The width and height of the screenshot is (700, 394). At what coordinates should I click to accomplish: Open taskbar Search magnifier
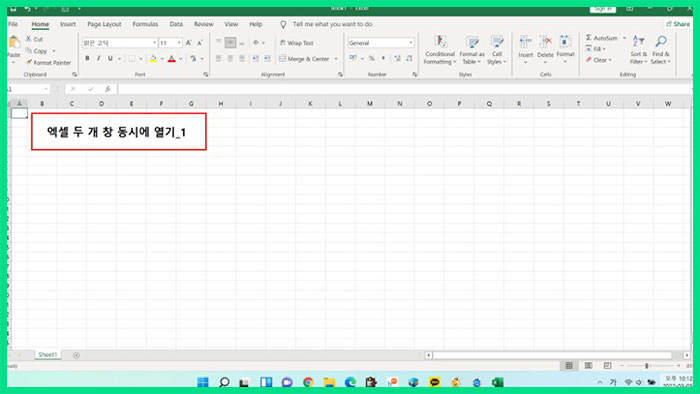(x=224, y=382)
